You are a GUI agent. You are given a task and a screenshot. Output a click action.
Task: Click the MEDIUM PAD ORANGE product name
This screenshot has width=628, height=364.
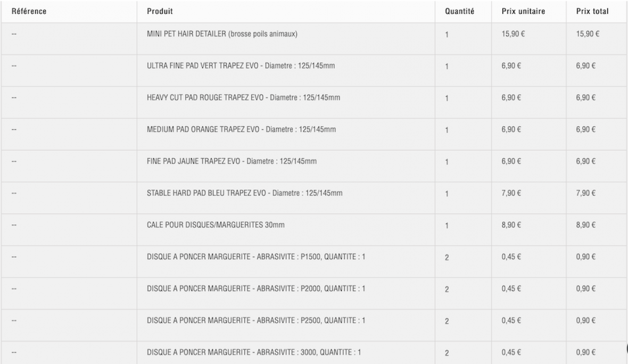[x=241, y=129]
